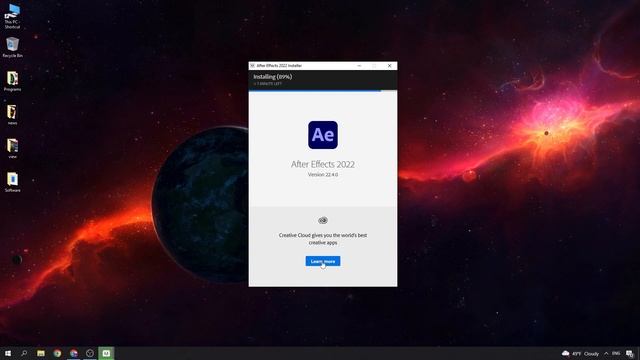Open the Windows Start menu

(8, 353)
